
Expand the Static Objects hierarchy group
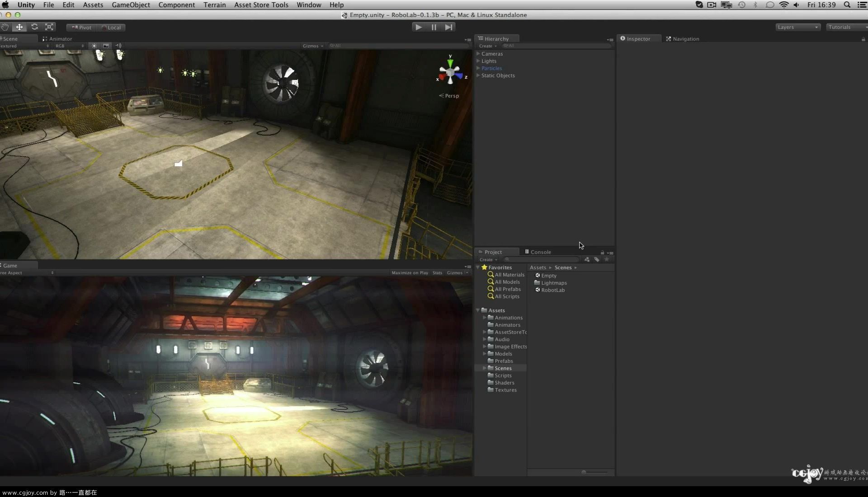click(479, 75)
